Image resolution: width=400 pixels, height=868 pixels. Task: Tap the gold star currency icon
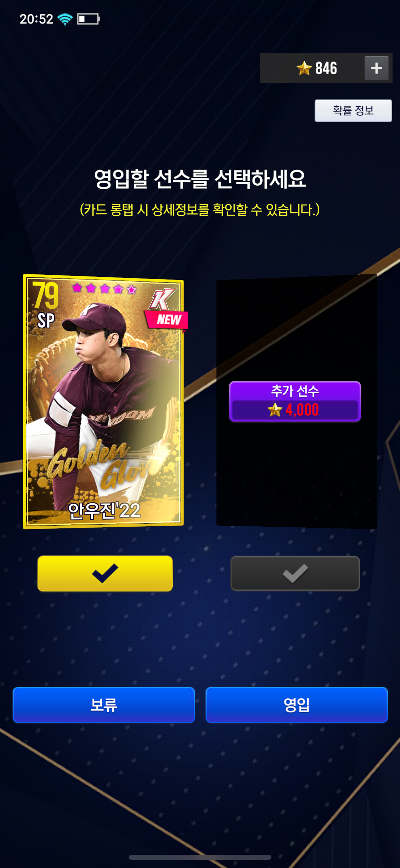[x=304, y=68]
